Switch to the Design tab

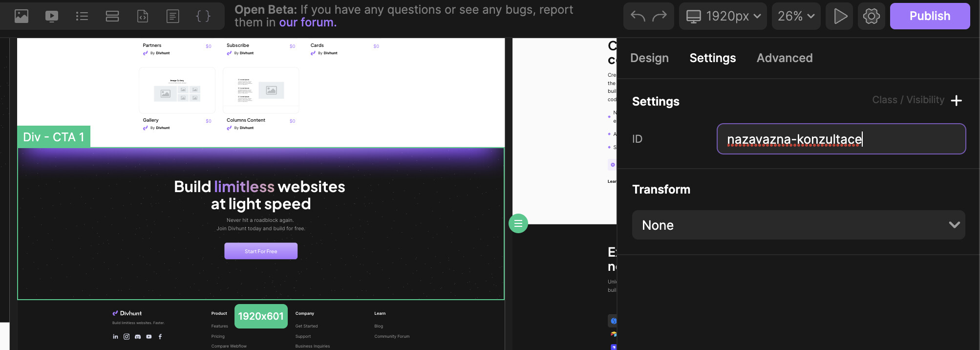coord(649,58)
